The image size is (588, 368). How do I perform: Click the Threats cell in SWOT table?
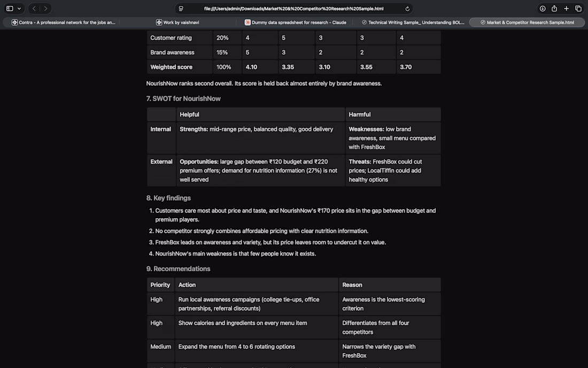393,171
